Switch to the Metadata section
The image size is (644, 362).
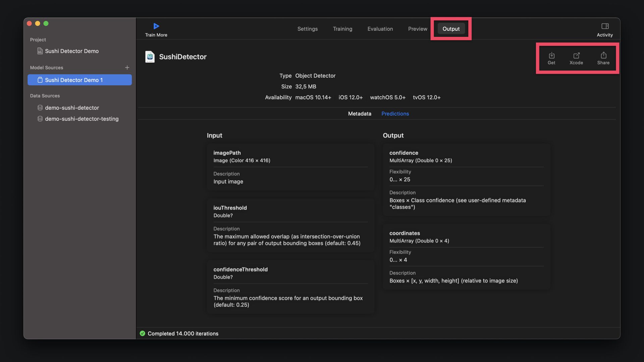click(x=360, y=114)
